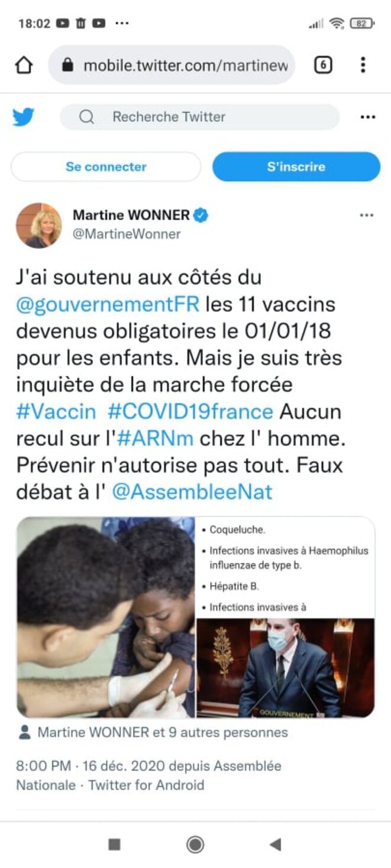This screenshot has height=868, width=391.
Task: Open the @gouvernementFR mention link
Action: (x=108, y=305)
